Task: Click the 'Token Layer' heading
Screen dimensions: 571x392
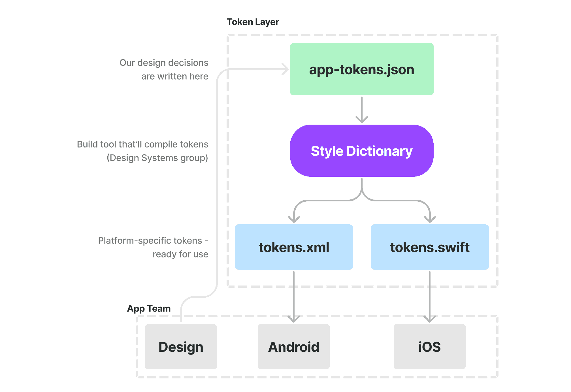Action: [x=253, y=22]
